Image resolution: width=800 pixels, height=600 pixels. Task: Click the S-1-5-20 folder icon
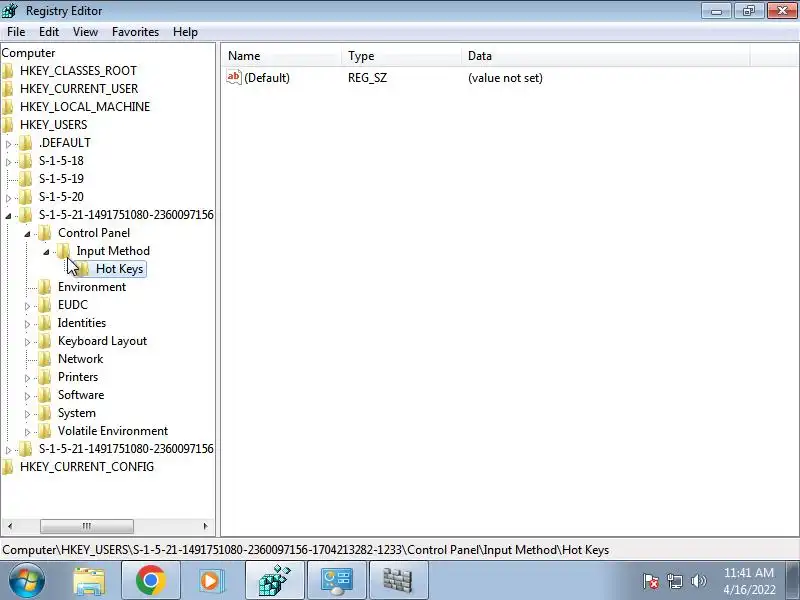26,197
